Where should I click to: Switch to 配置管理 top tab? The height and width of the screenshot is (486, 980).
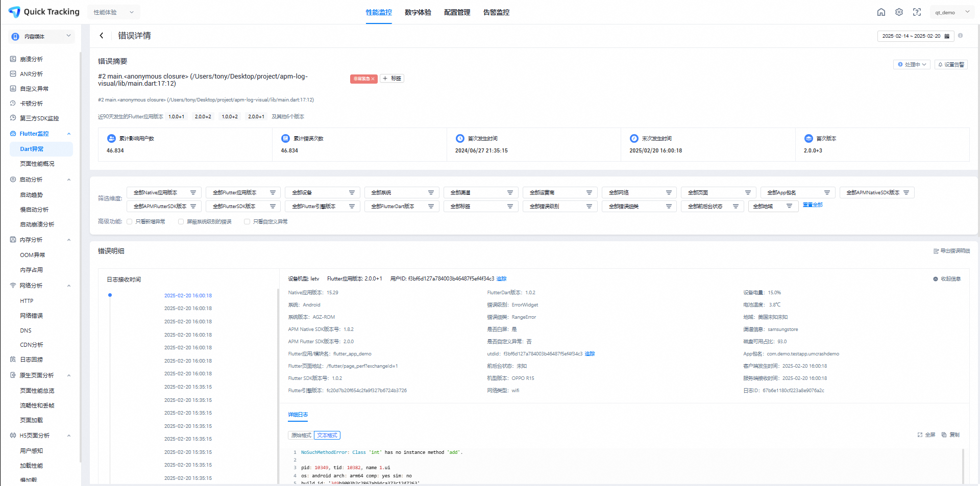457,12
